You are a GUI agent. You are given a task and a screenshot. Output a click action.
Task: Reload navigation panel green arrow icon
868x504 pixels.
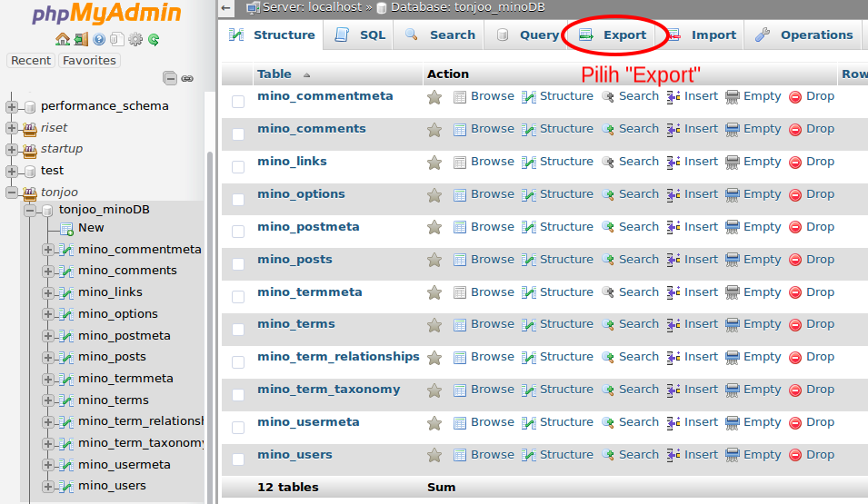coord(154,39)
